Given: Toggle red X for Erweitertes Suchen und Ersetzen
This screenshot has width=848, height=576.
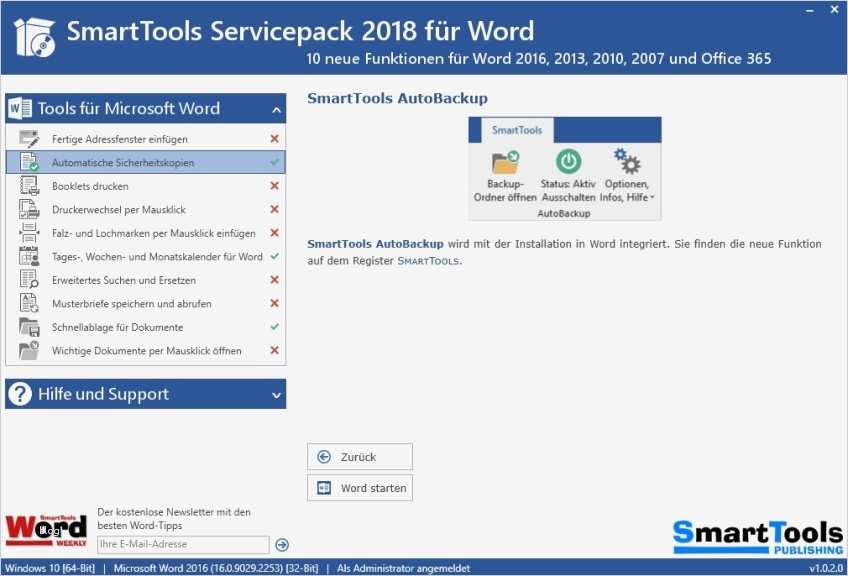Looking at the screenshot, I should tap(274, 280).
